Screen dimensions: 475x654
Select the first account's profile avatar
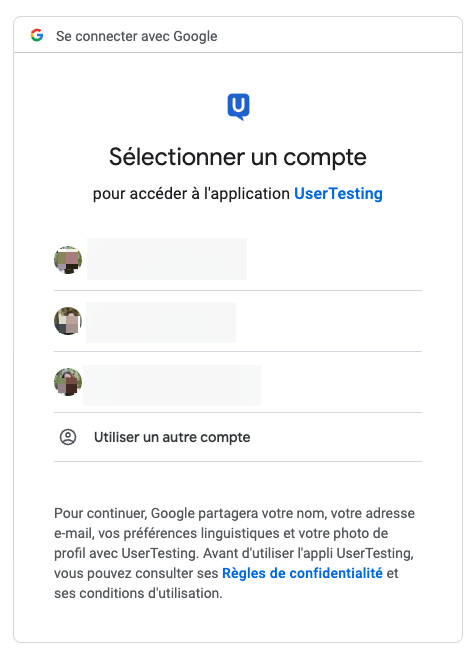(68, 260)
